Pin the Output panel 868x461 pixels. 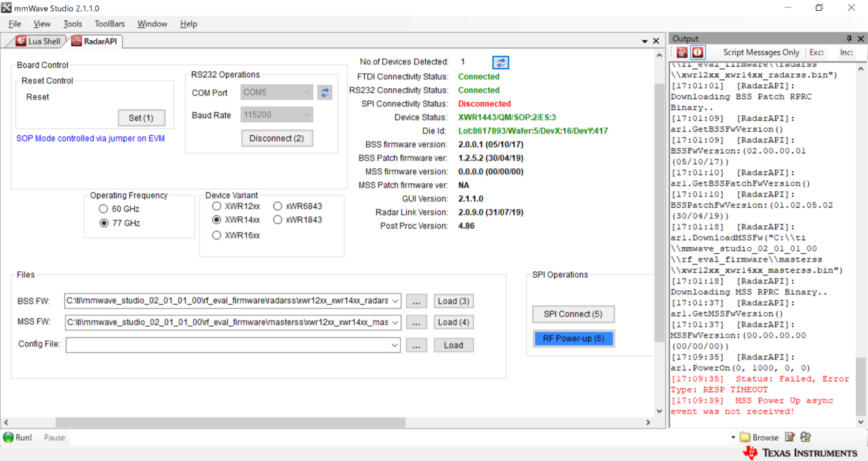pos(850,39)
